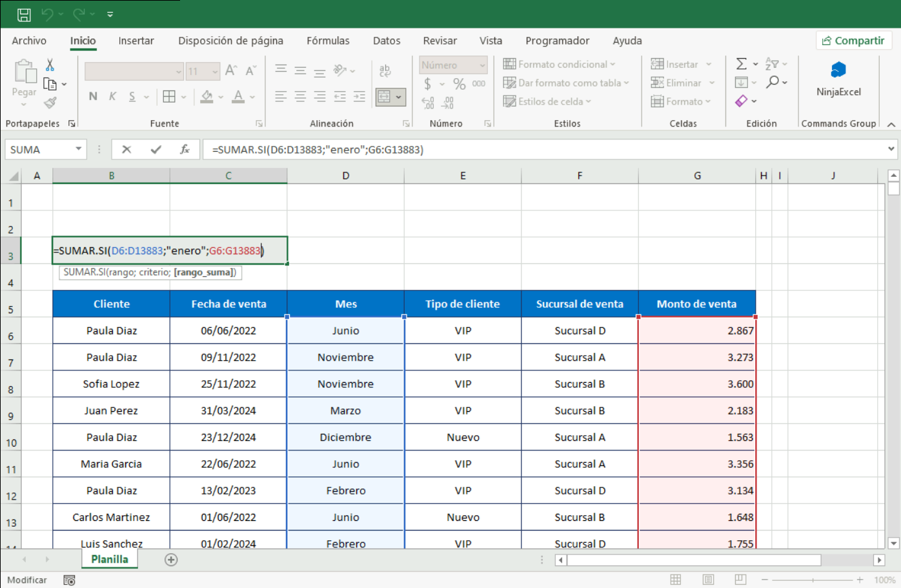Screen dimensions: 901x588
Task: Click the zoom slider in status bar
Action: (x=813, y=580)
